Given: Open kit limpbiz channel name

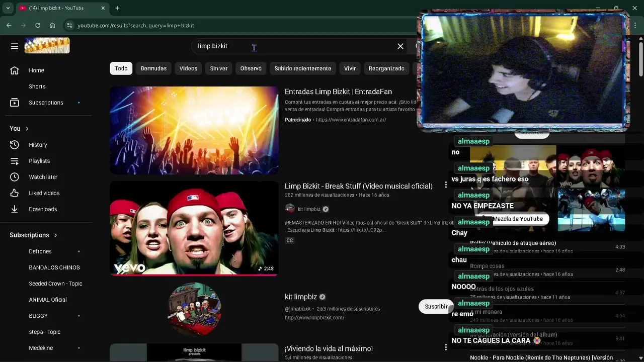Looking at the screenshot, I should [301, 297].
